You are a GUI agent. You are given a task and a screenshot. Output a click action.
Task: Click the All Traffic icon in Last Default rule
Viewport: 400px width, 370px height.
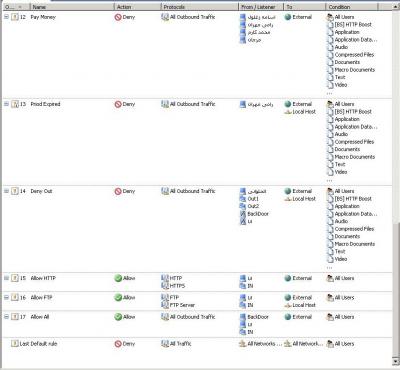pyautogui.click(x=165, y=344)
